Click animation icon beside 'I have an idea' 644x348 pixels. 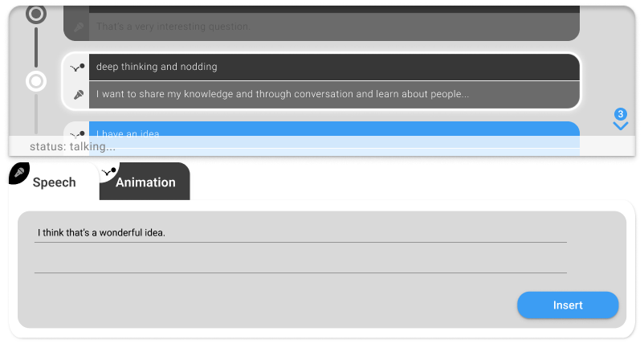click(x=77, y=133)
